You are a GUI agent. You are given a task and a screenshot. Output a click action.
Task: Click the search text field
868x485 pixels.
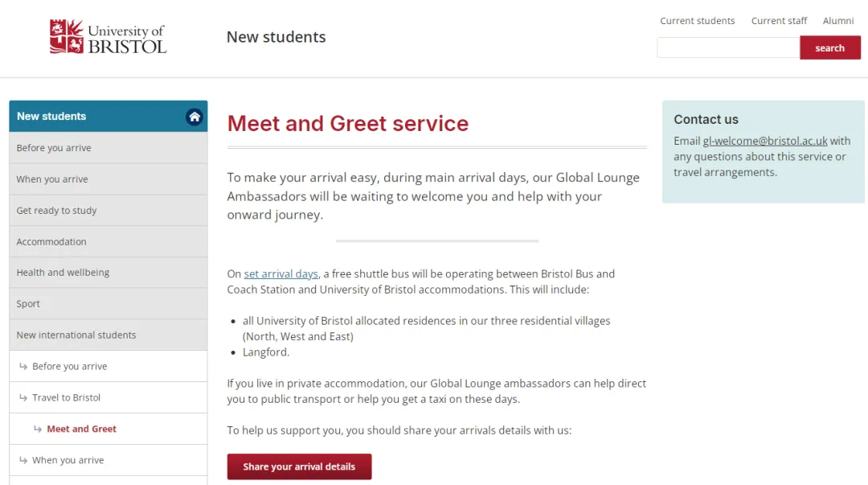pyautogui.click(x=728, y=47)
